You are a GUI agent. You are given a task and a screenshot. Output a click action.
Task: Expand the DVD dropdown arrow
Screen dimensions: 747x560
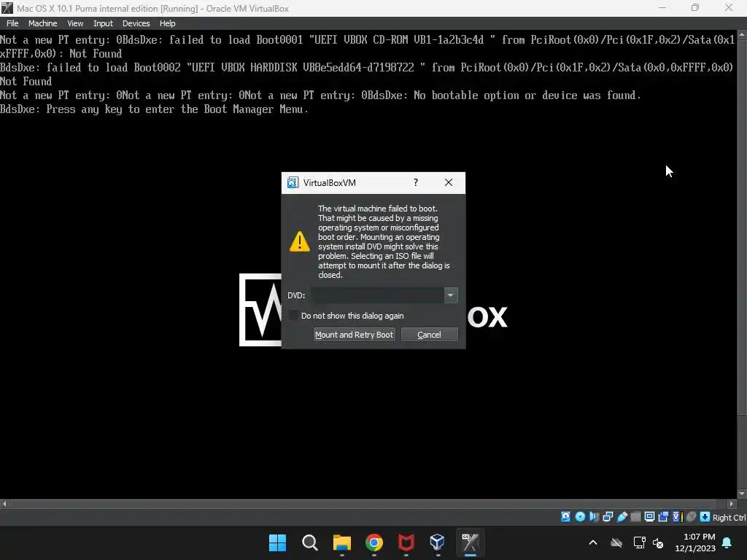click(450, 295)
